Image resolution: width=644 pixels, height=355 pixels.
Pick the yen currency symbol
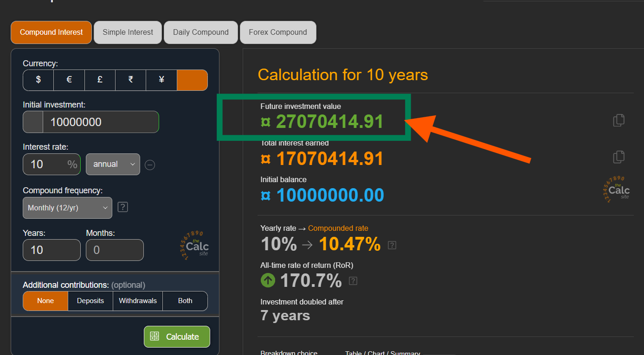[x=161, y=80]
